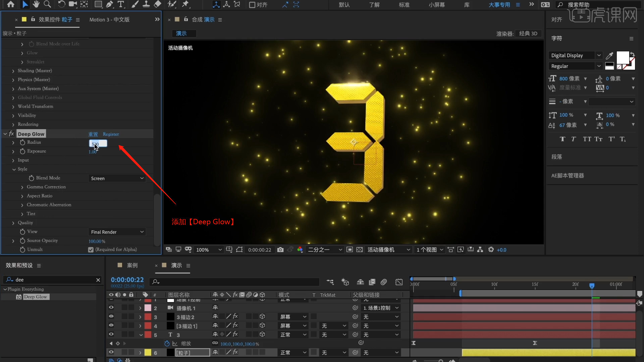Toggle the Deep Glow fx enable icon

pos(11,134)
